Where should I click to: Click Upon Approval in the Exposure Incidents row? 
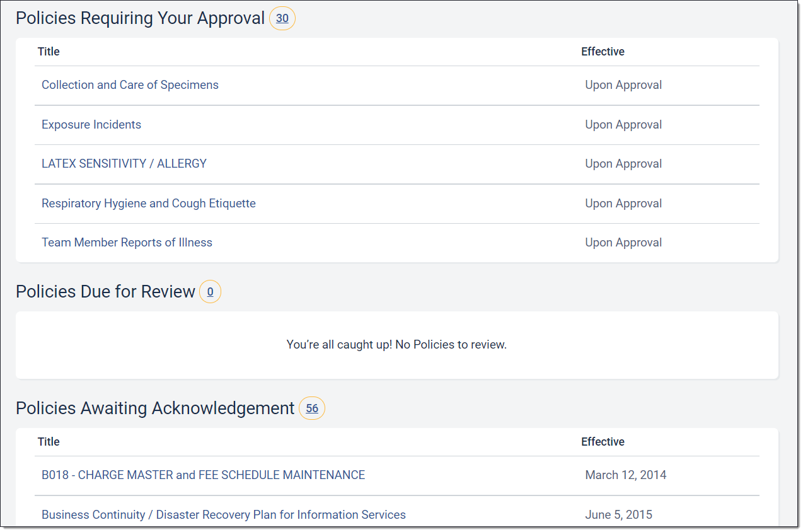(x=623, y=125)
